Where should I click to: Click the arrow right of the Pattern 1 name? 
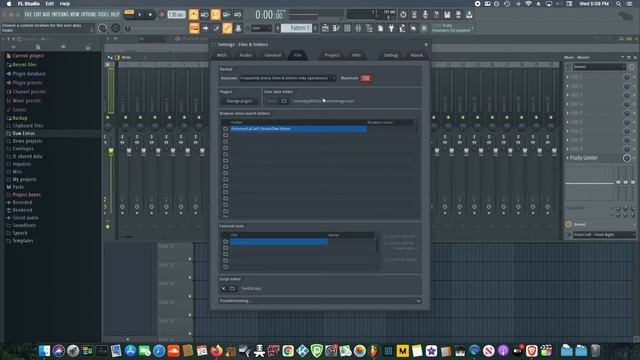315,28
